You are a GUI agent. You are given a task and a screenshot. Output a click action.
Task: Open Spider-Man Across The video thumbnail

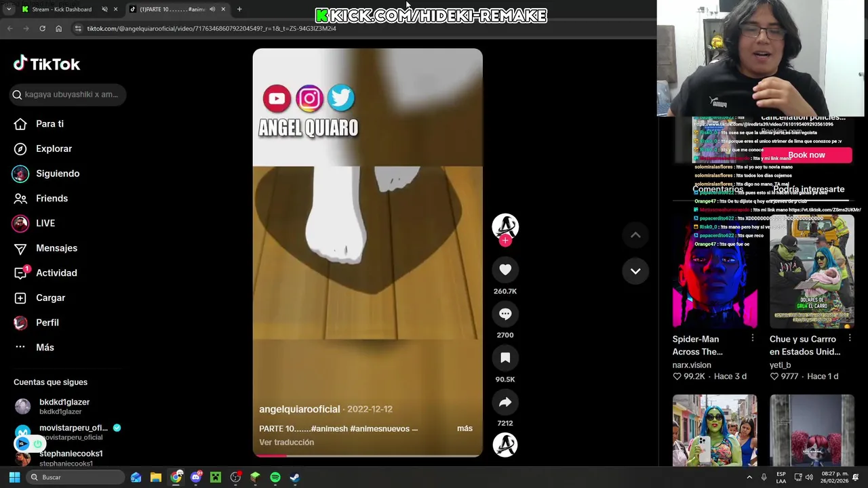click(x=715, y=272)
